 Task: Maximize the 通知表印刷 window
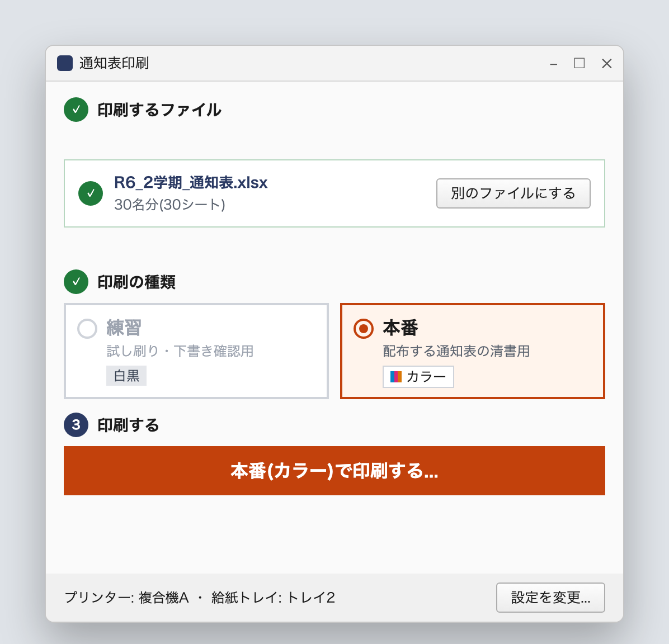coord(579,63)
